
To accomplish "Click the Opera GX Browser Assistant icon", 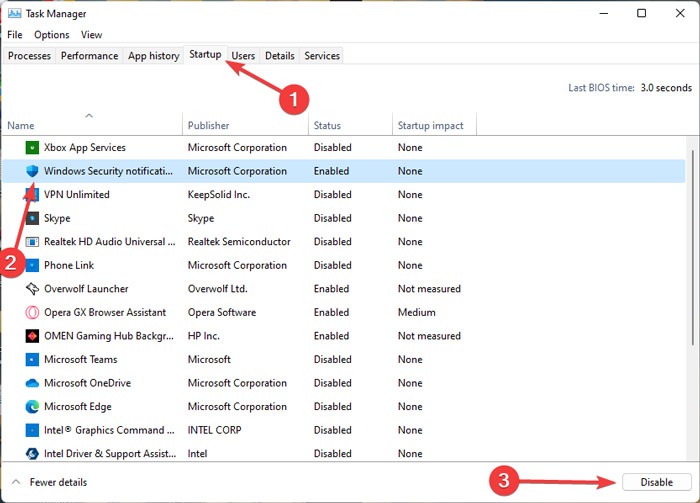I will click(32, 312).
